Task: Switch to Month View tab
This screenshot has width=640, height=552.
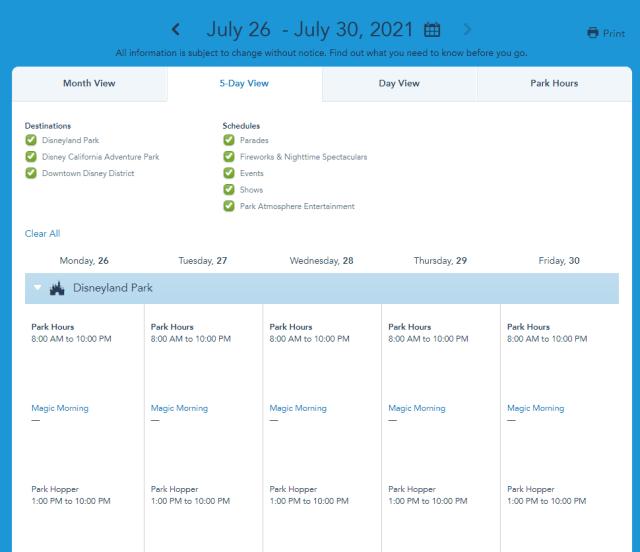Action: point(89,84)
